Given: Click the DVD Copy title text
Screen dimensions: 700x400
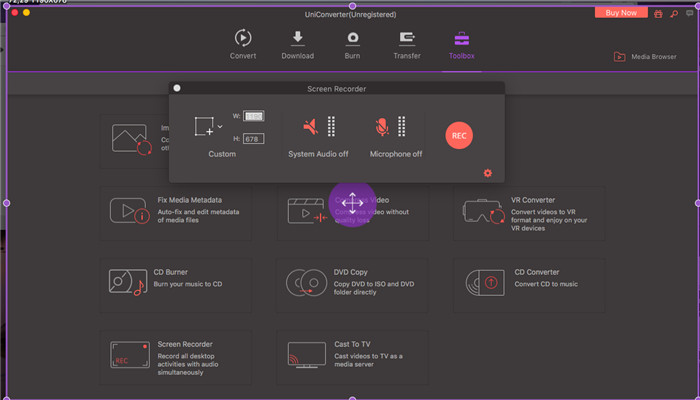Looking at the screenshot, I should click(350, 272).
